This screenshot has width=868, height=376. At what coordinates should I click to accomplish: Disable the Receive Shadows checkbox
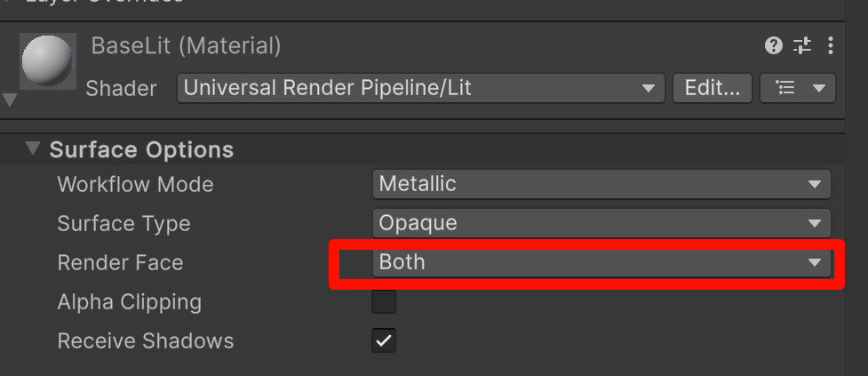point(384,340)
